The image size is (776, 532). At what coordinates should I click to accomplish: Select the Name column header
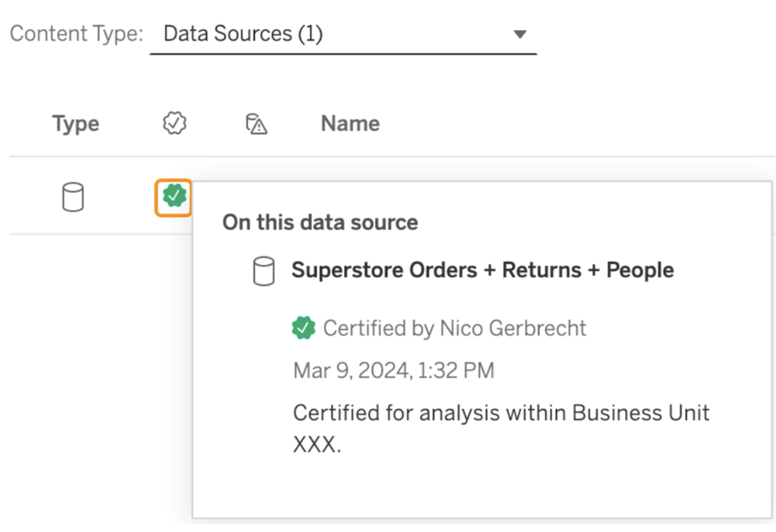[x=350, y=123]
